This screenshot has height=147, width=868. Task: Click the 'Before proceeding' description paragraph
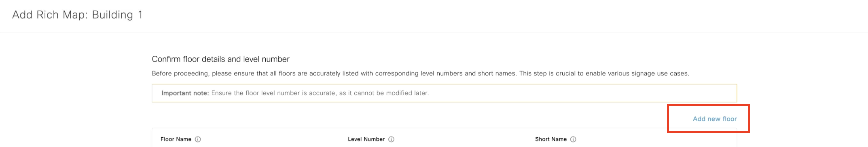tap(420, 73)
